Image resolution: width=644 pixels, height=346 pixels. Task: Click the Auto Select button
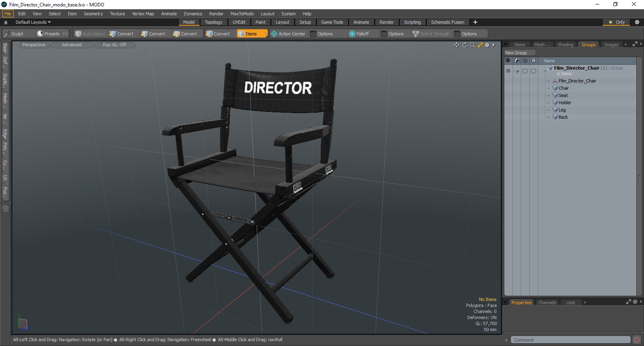coord(90,34)
